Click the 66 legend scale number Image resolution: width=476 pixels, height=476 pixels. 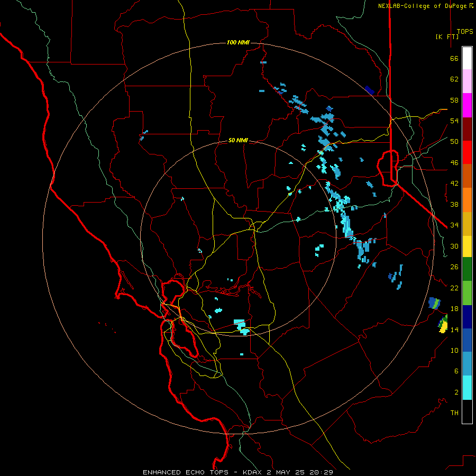pyautogui.click(x=454, y=58)
